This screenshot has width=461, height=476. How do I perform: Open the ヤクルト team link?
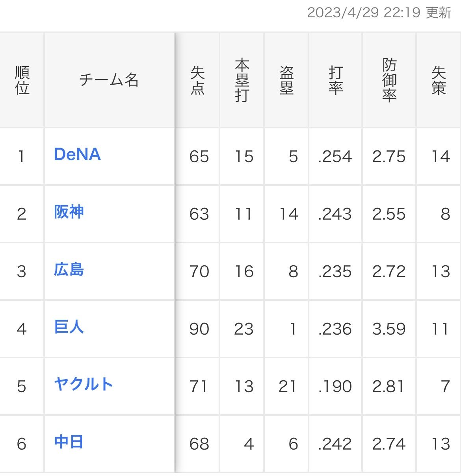coord(84,384)
